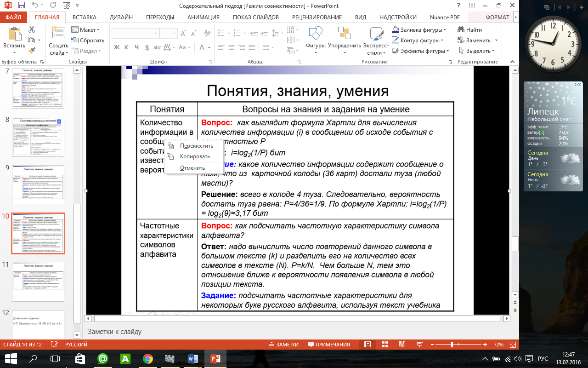Switch to the РЕЦЕНЗИРОВАНИЕ tab
The width and height of the screenshot is (588, 368).
(317, 17)
